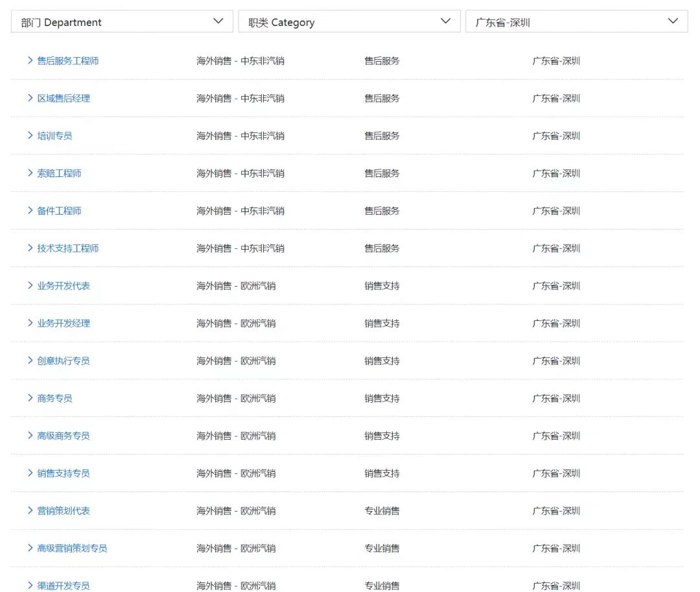Expand the chevron beside 售后服务工程师
This screenshot has width=700, height=592.
pos(30,60)
